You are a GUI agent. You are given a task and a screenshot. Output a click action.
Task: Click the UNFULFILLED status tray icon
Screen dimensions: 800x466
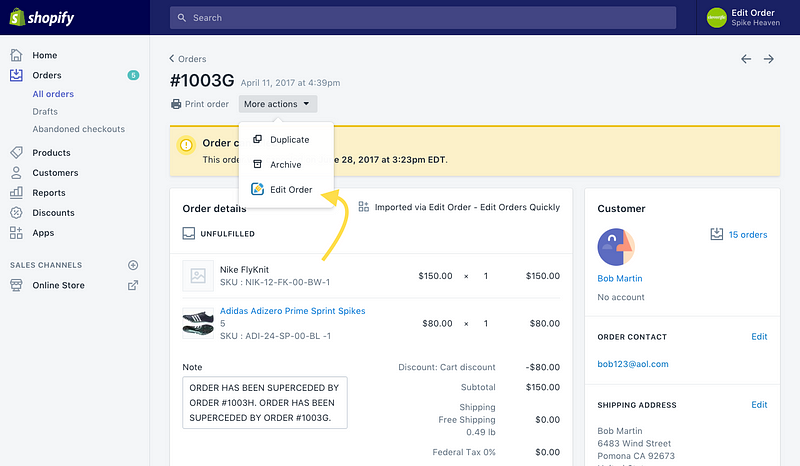point(189,233)
